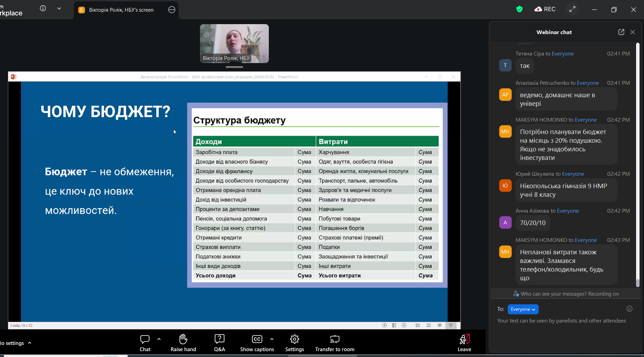Toggle full screen view
The height and width of the screenshot is (357, 644).
pyautogui.click(x=572, y=9)
